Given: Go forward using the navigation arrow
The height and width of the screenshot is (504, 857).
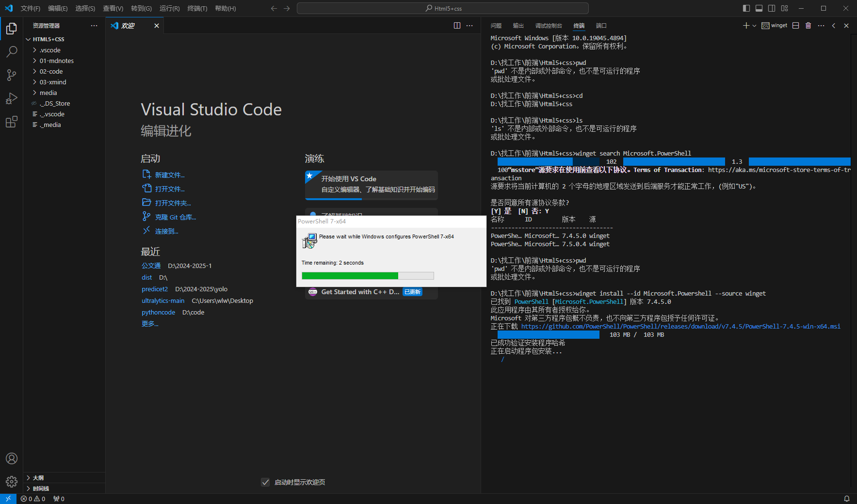Looking at the screenshot, I should 287,8.
